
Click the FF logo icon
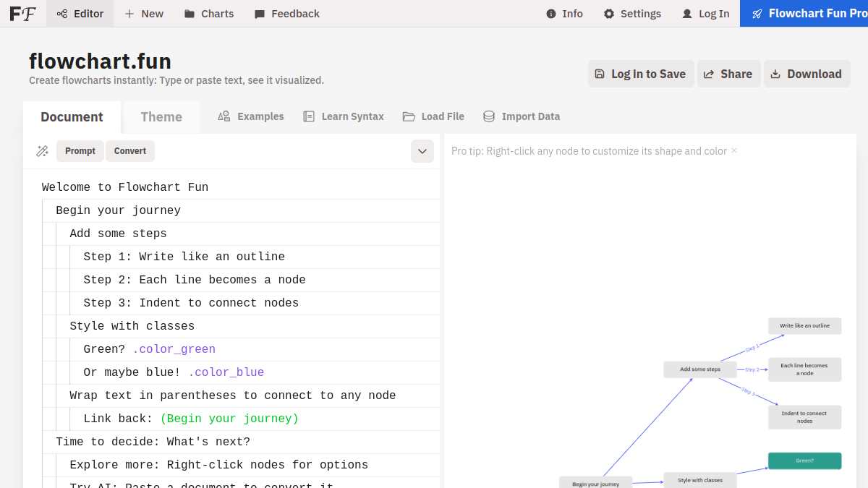(22, 14)
